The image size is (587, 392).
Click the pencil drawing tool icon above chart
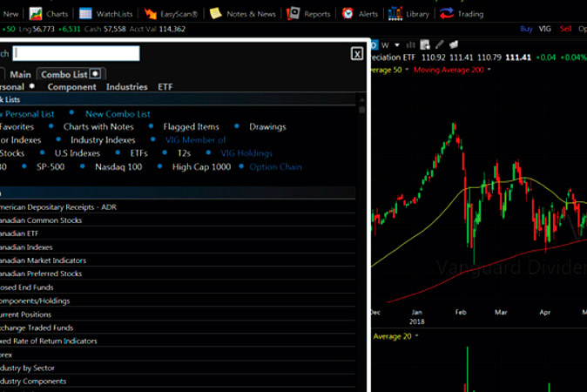(439, 44)
